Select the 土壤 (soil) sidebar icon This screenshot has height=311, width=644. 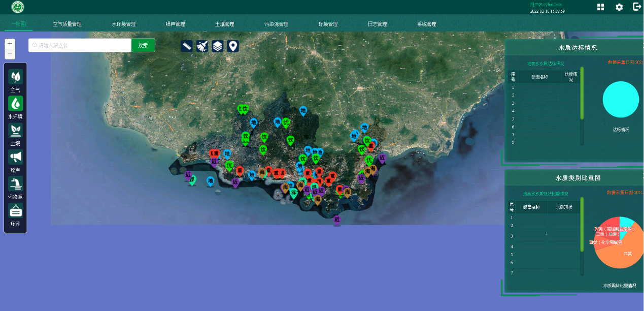click(16, 130)
